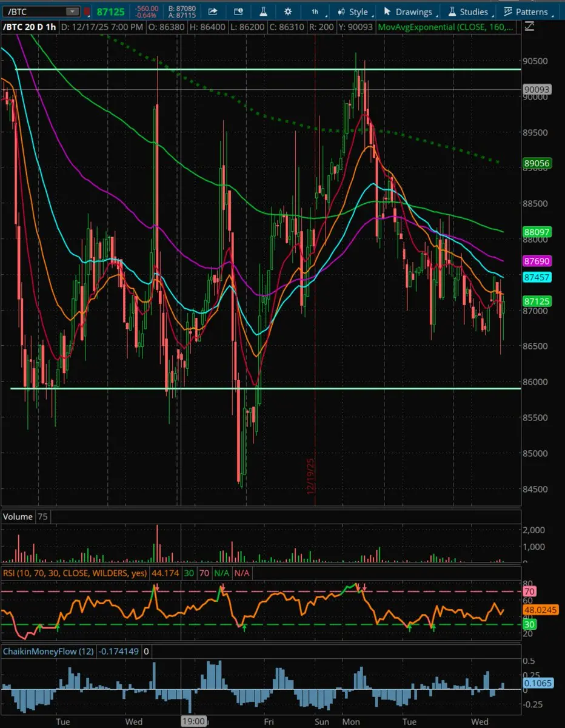Screen dimensions: 565x728
Task: Click the news/quick info icon in toolbar
Action: click(238, 11)
